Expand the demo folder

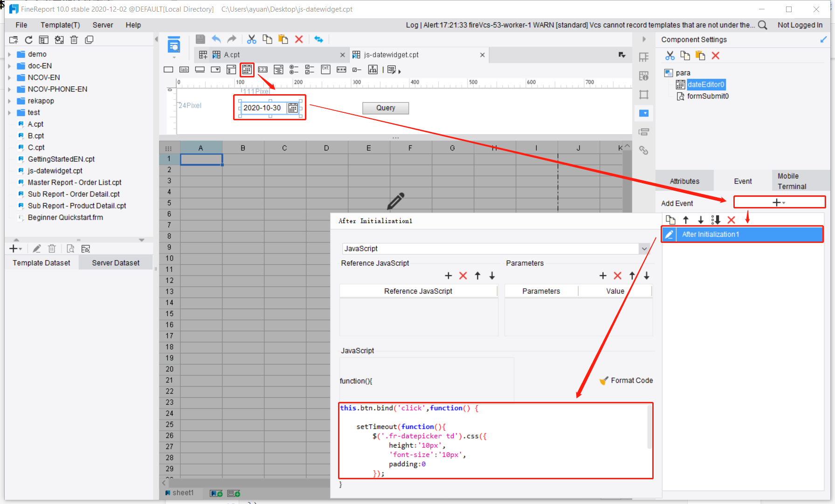[x=9, y=54]
